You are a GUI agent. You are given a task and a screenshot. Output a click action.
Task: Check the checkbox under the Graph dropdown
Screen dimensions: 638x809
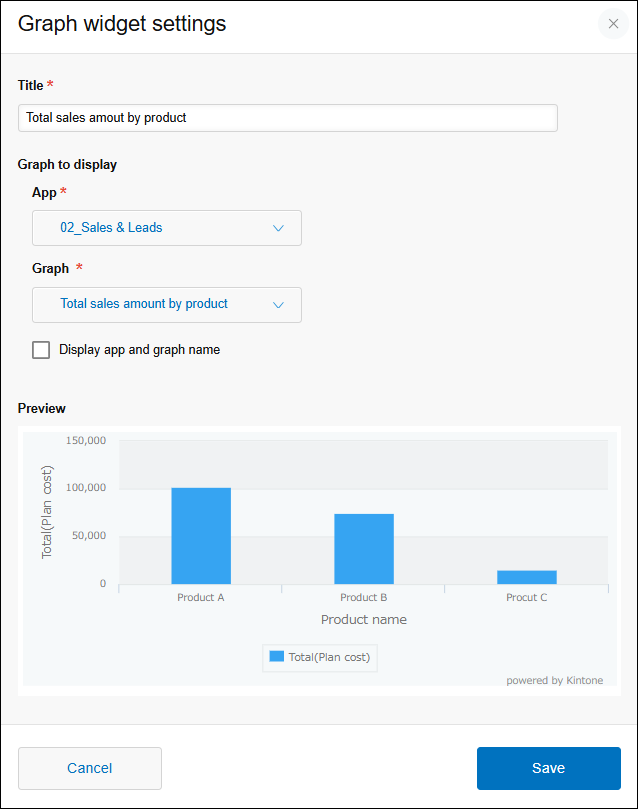pyautogui.click(x=40, y=350)
